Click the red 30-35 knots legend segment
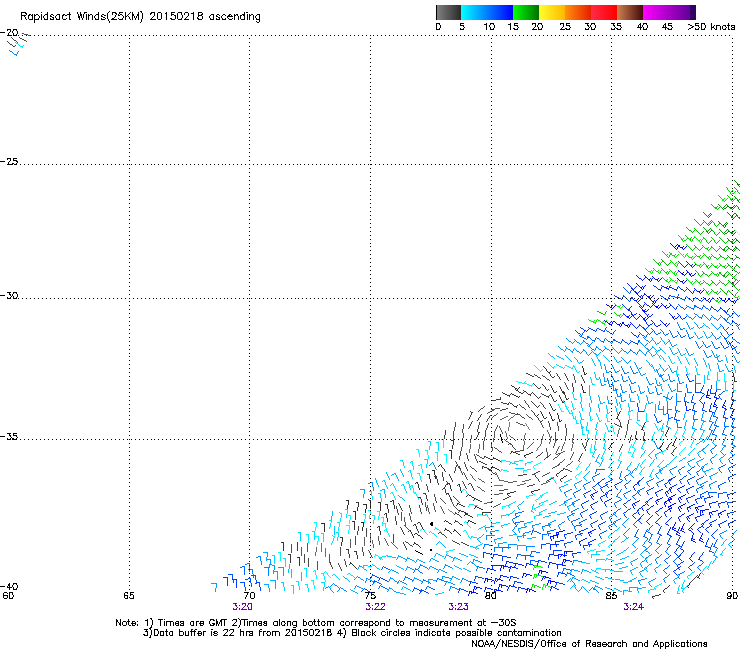This screenshot has width=740, height=650. coord(604,12)
